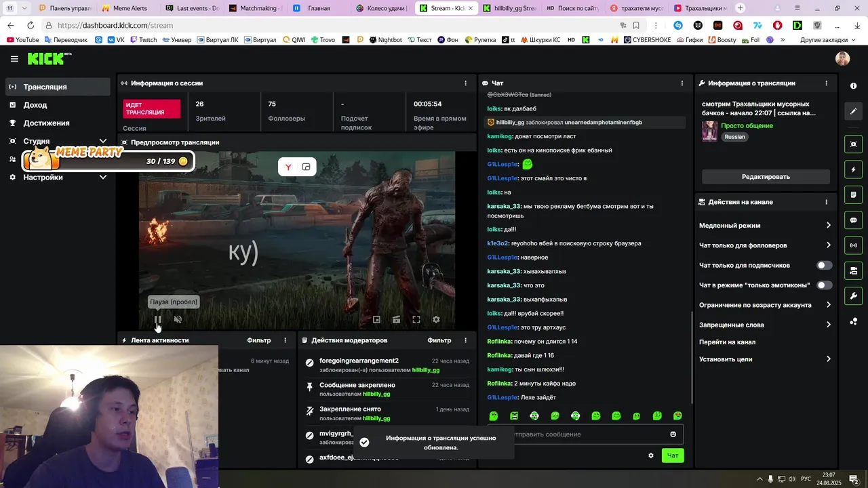Enter fullscreen in stream preview
The image size is (868, 488).
pyautogui.click(x=416, y=319)
